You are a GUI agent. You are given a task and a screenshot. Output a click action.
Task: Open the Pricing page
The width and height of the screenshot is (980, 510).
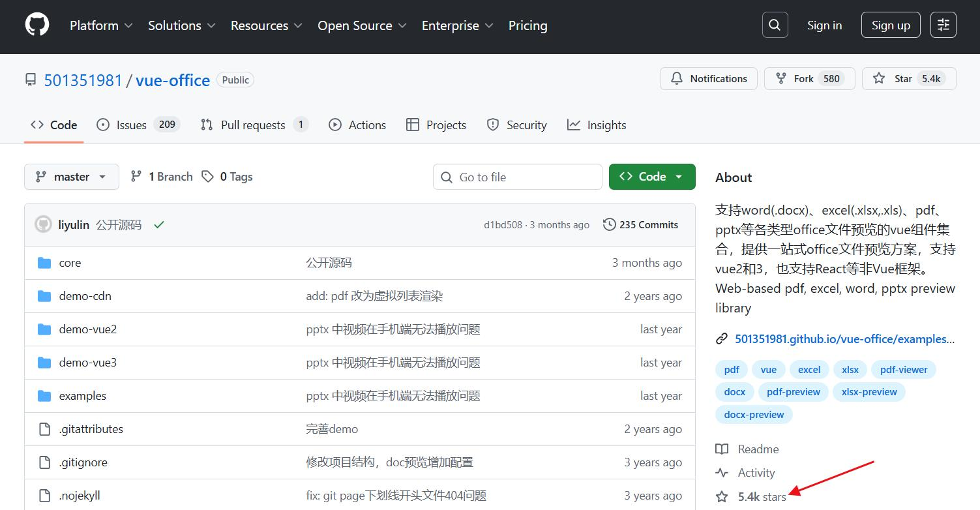(x=528, y=25)
